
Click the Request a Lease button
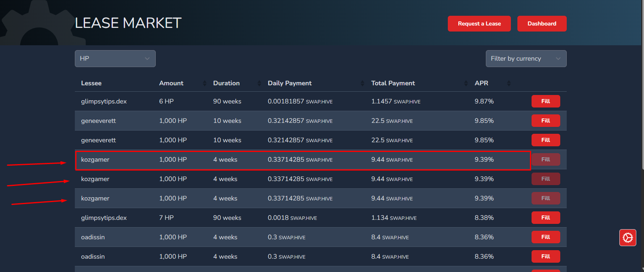click(x=479, y=24)
